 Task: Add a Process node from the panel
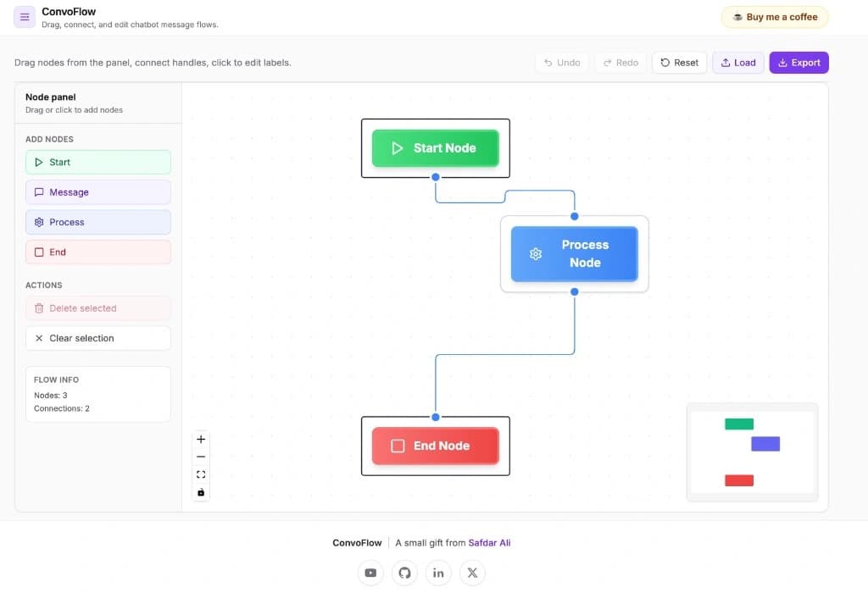pos(98,222)
